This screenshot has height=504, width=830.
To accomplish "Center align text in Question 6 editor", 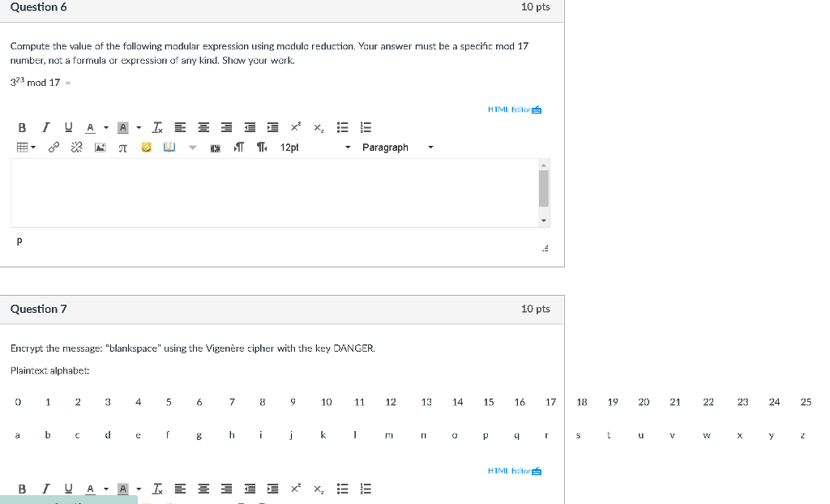I will [x=203, y=127].
